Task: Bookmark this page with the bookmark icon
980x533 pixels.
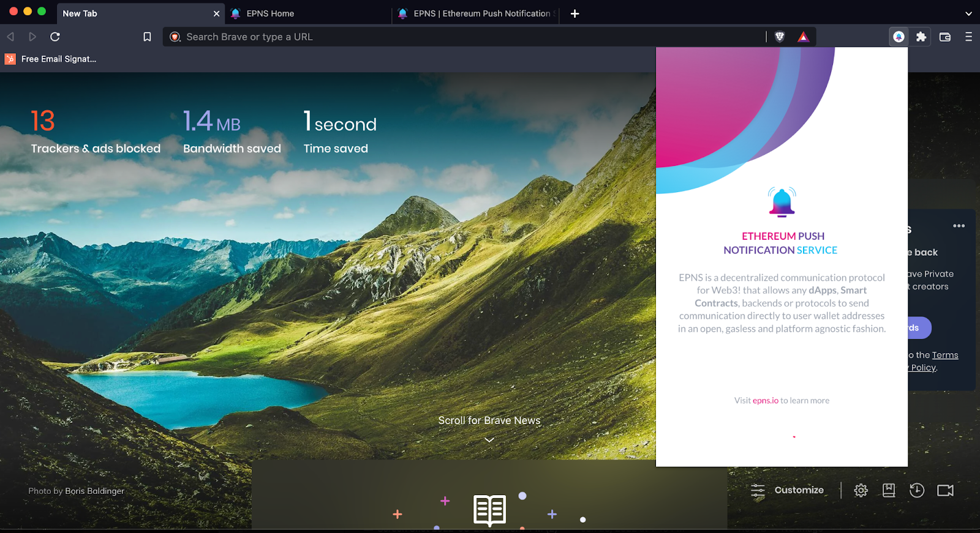Action: [x=147, y=37]
